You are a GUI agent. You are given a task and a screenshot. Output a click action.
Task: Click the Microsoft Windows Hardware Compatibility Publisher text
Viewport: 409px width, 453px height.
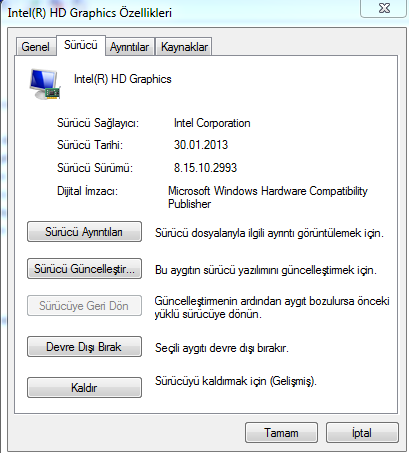(x=268, y=197)
